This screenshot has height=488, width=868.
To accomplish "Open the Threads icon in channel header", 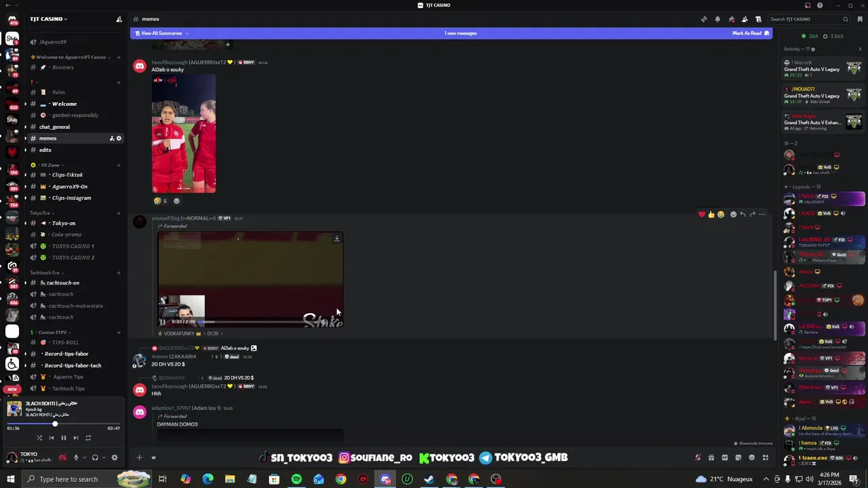I will tap(704, 19).
